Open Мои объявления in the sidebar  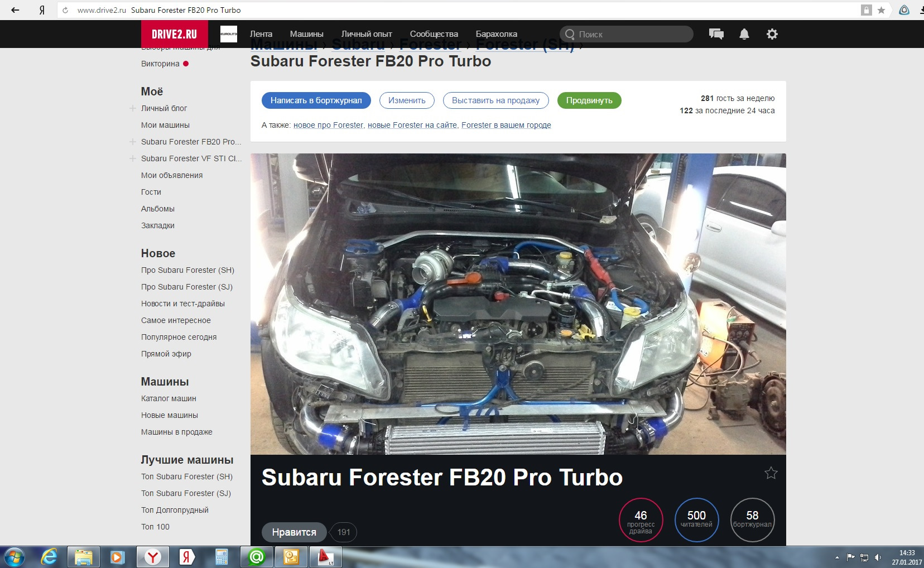tap(172, 175)
